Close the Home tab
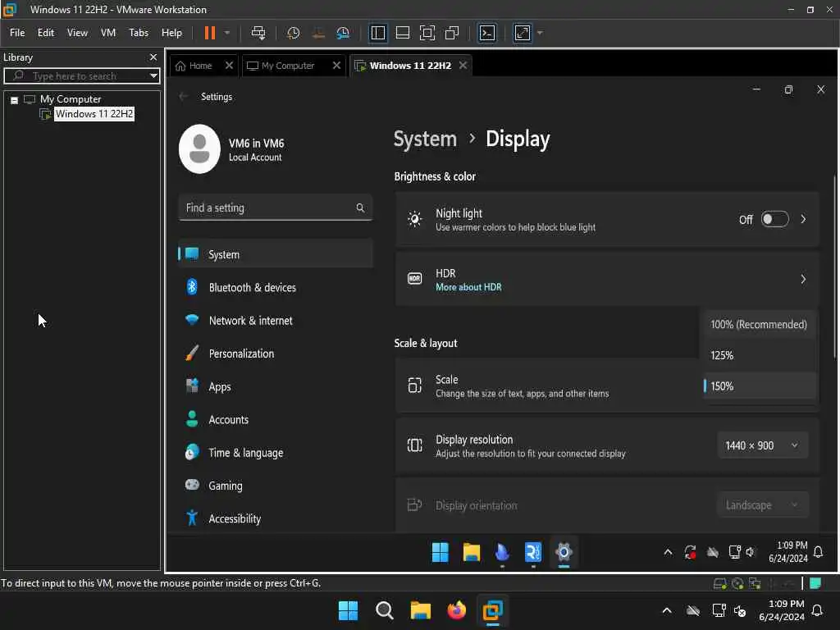 pos(230,66)
